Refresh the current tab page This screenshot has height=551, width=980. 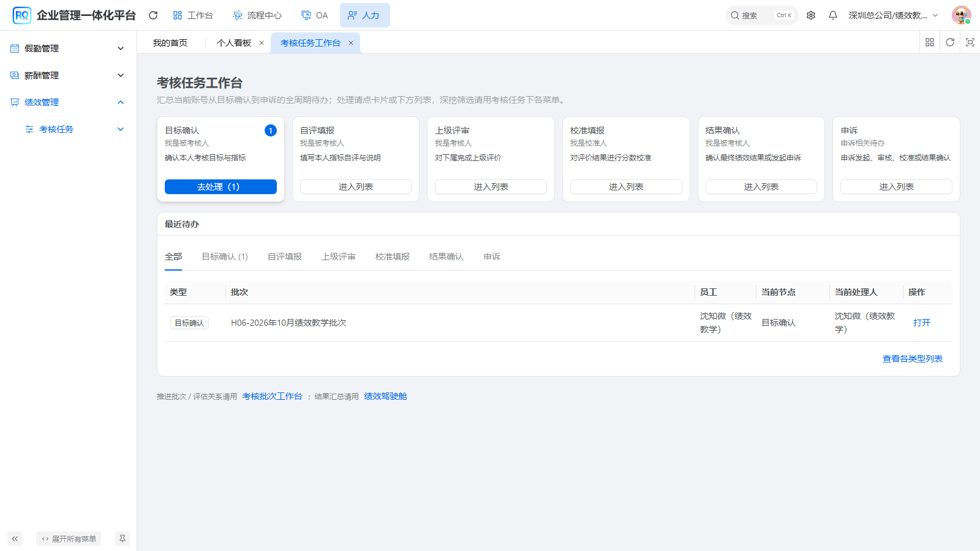click(x=950, y=42)
